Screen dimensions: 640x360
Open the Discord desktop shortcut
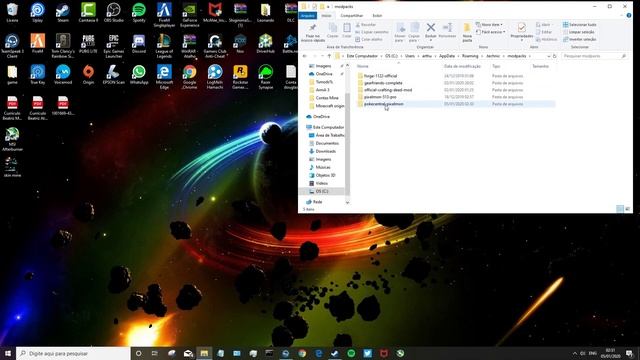(x=139, y=44)
